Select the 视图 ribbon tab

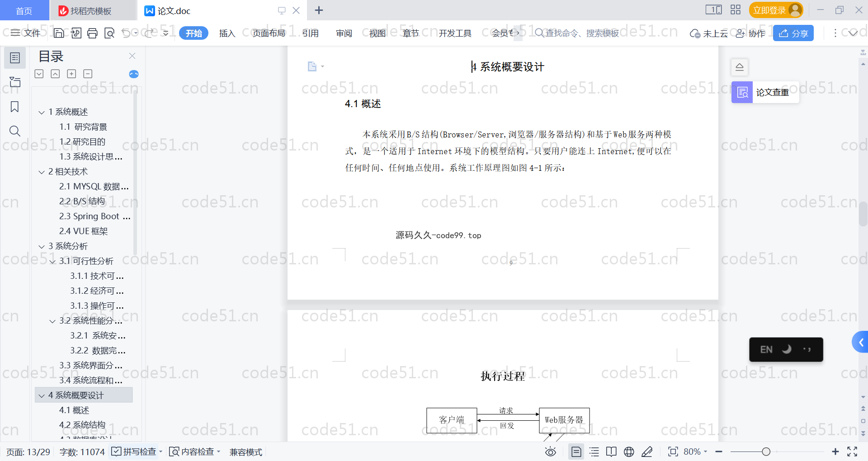coord(377,33)
